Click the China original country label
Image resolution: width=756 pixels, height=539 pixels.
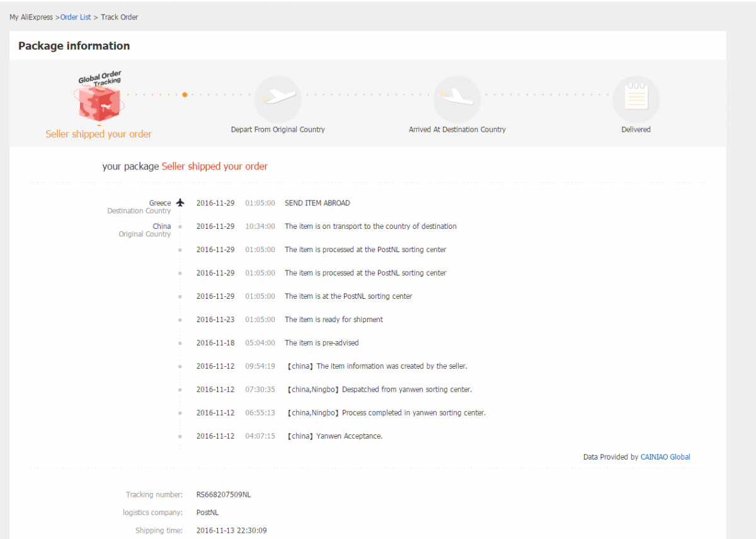(x=162, y=226)
